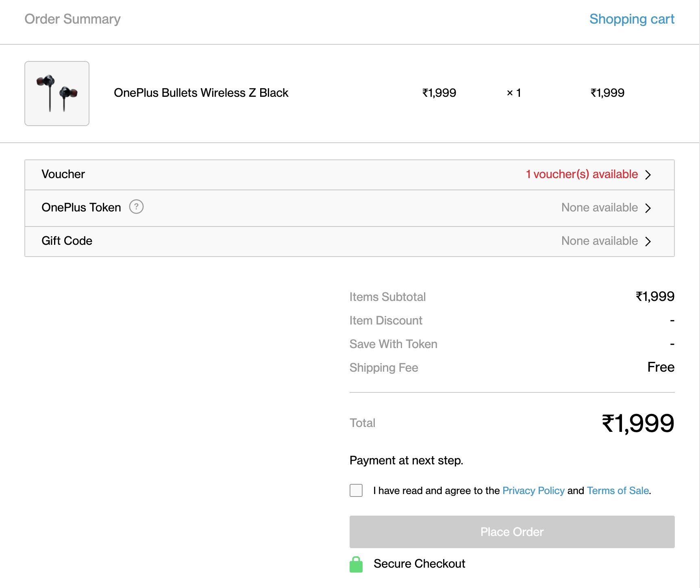Screen dimensions: 700x588
Task: Click the Voucher row chevron arrow
Action: click(x=648, y=175)
